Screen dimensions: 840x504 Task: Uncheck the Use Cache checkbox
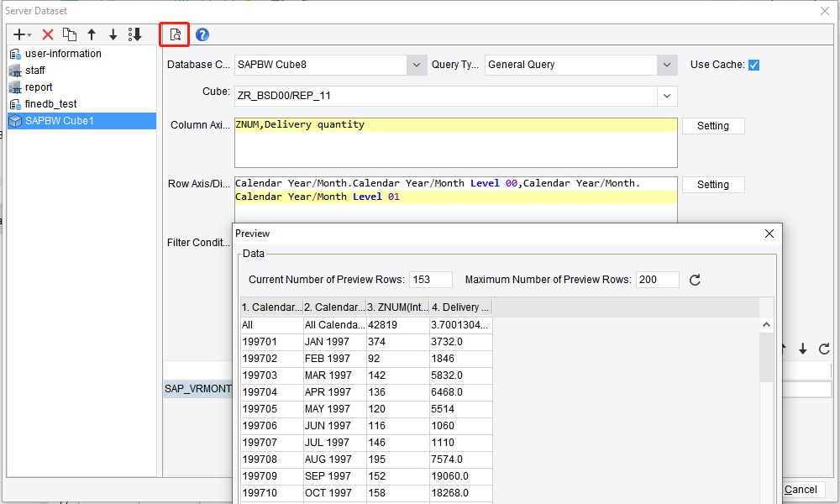(x=753, y=65)
